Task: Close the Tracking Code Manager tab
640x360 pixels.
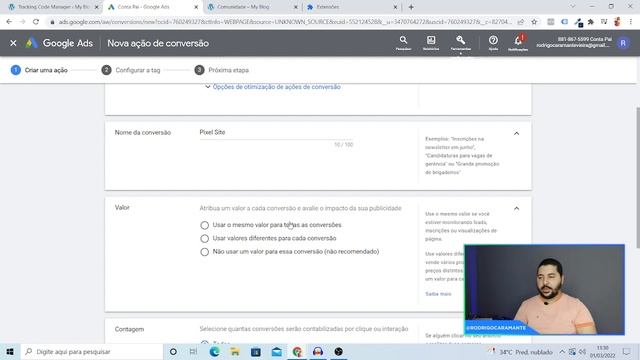Action: pos(97,7)
